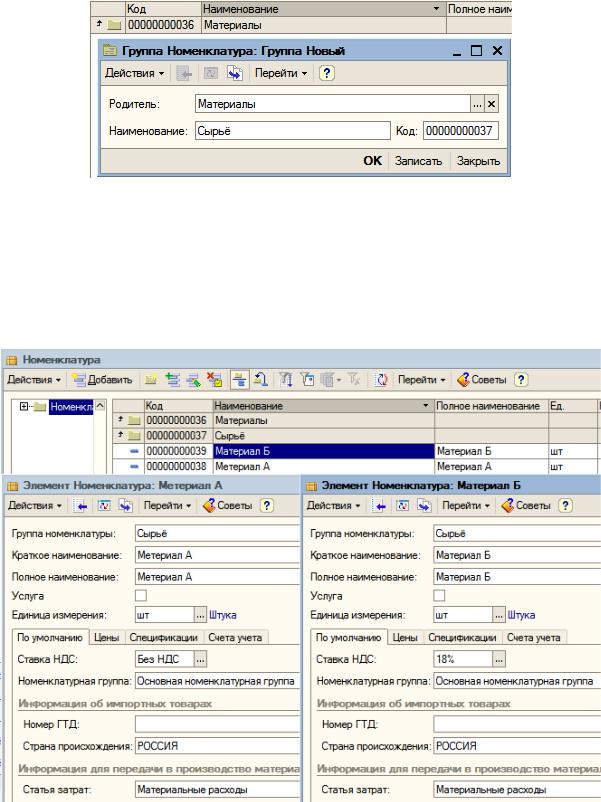Open Советы in the Номенклатура list toolbar
Viewport: 601px width, 802px height.
[482, 380]
